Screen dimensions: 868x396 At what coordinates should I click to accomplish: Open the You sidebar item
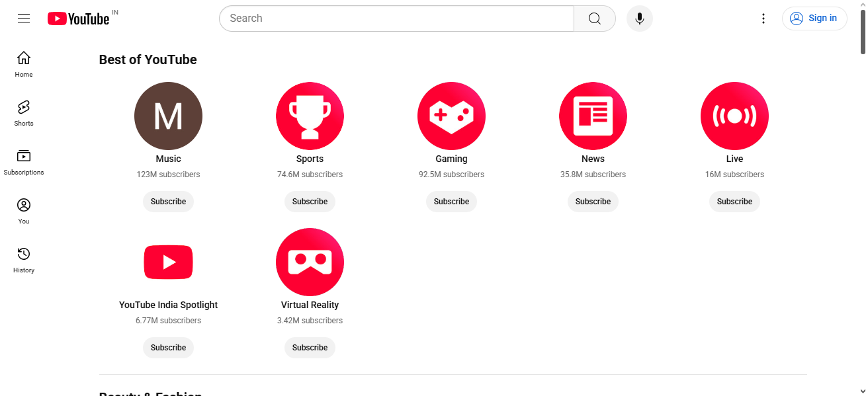tap(24, 211)
